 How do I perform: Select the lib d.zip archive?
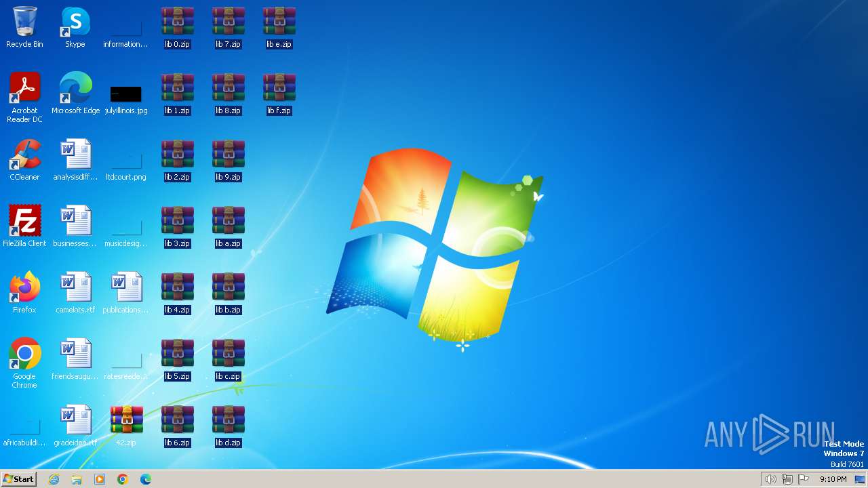[x=228, y=426]
